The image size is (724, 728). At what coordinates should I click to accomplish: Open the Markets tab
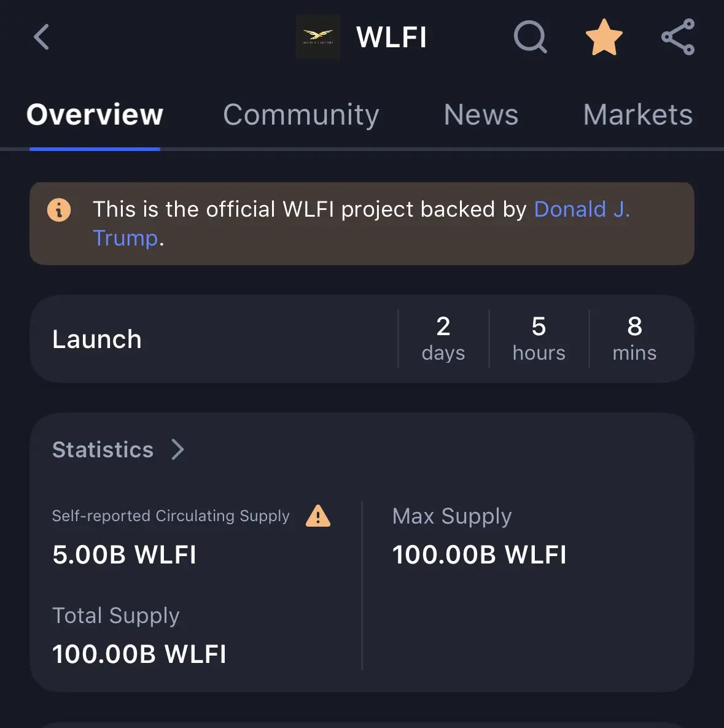click(x=637, y=115)
